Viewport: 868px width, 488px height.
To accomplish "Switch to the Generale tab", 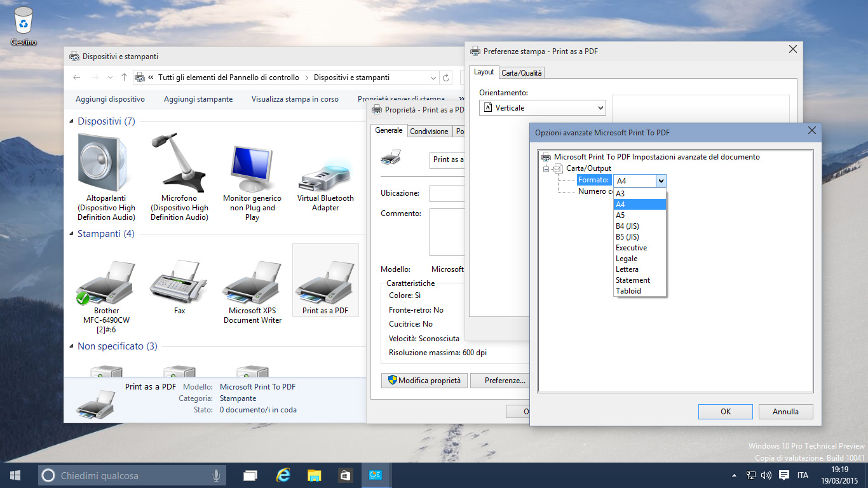I will pyautogui.click(x=389, y=130).
